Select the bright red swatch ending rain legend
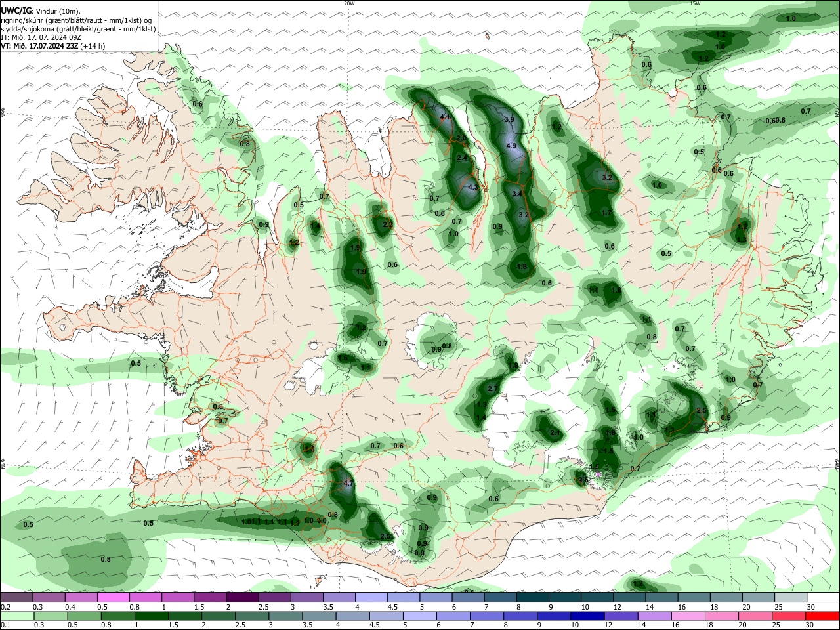 [823, 615]
